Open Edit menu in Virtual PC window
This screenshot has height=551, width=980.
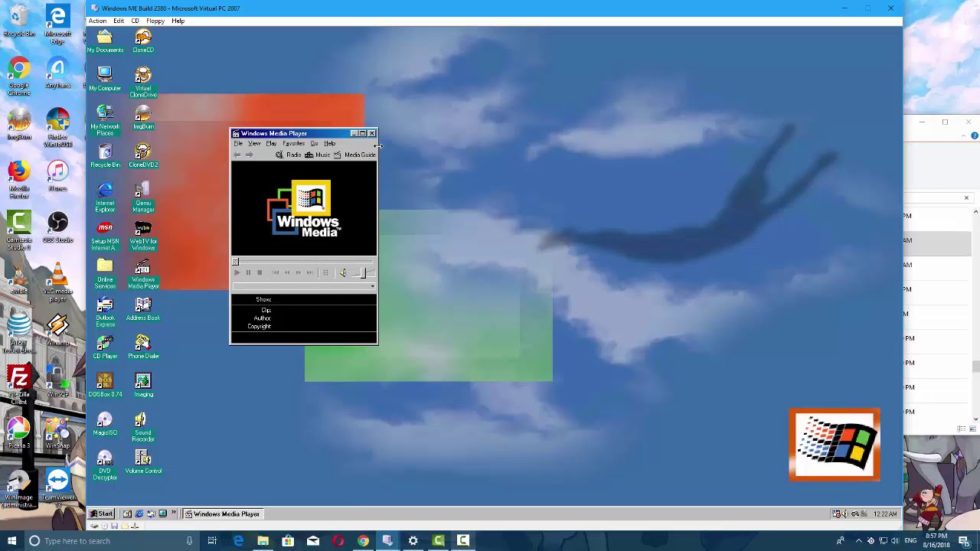tap(119, 21)
